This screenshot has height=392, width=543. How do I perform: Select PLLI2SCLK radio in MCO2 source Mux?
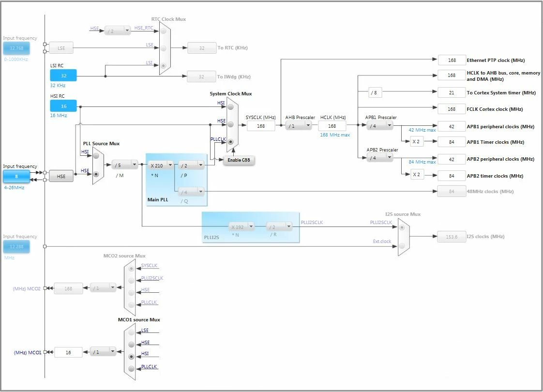tap(131, 281)
